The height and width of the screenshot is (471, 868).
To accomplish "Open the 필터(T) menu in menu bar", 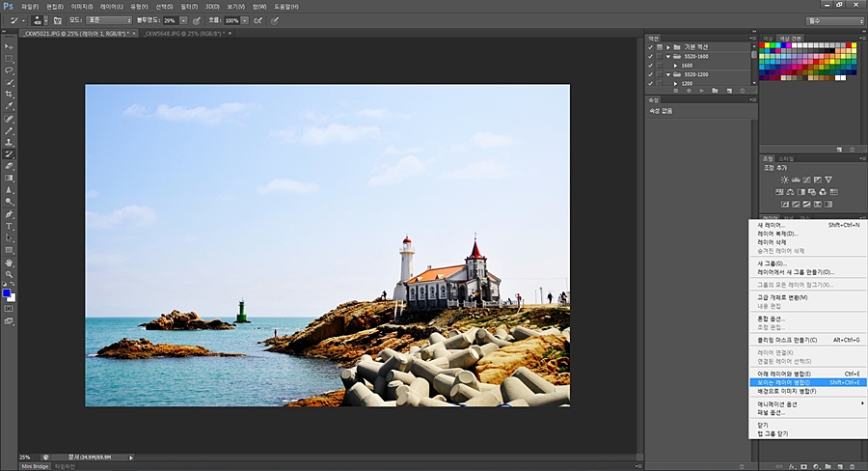I will (189, 6).
